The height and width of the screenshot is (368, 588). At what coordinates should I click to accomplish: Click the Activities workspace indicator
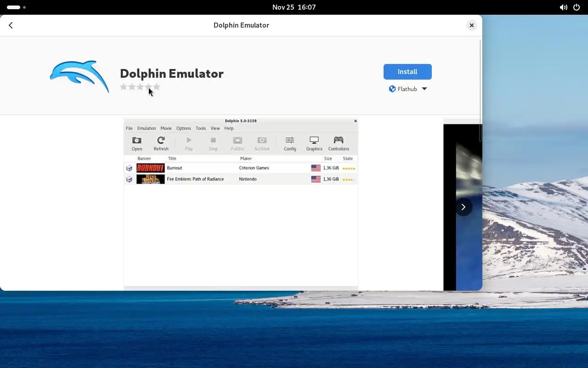16,7
